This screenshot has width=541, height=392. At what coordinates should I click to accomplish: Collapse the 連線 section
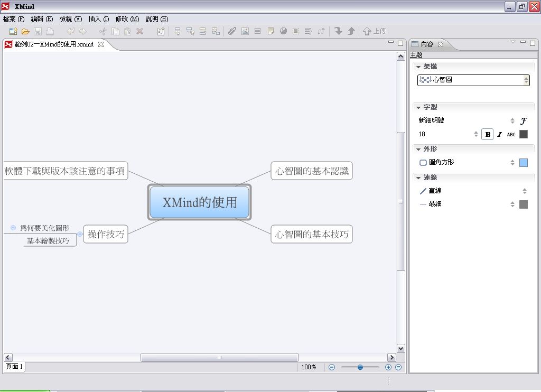418,178
